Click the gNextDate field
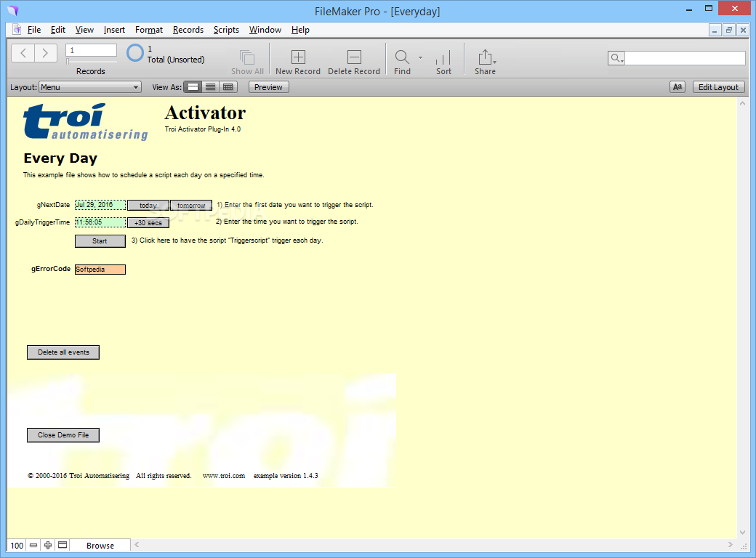This screenshot has width=756, height=558. click(100, 205)
